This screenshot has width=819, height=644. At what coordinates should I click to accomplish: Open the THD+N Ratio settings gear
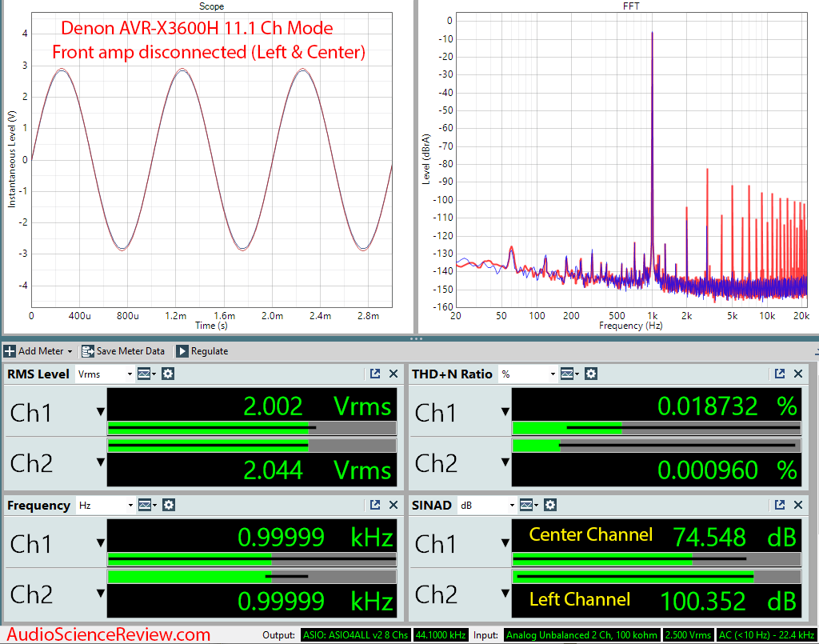590,374
